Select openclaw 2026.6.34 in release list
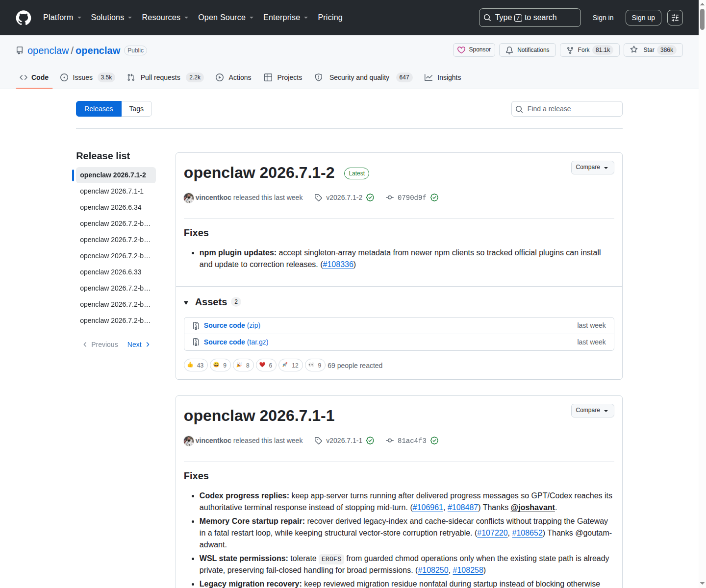 (x=116, y=207)
